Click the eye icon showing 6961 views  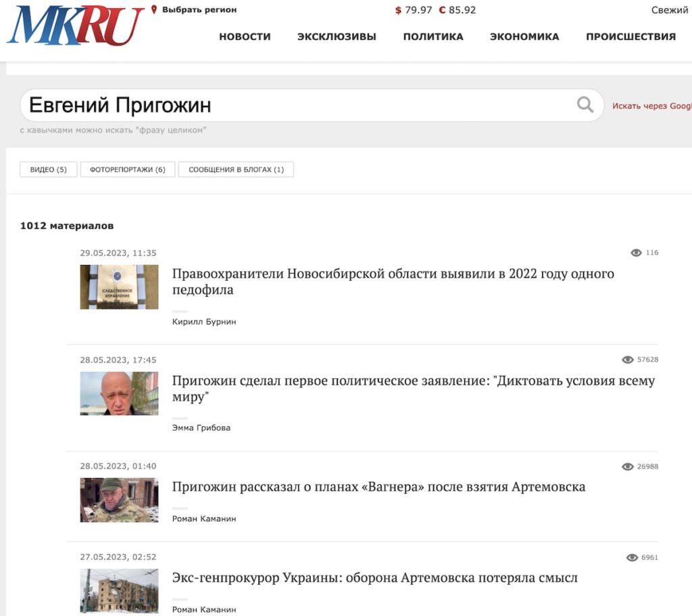(x=632, y=558)
